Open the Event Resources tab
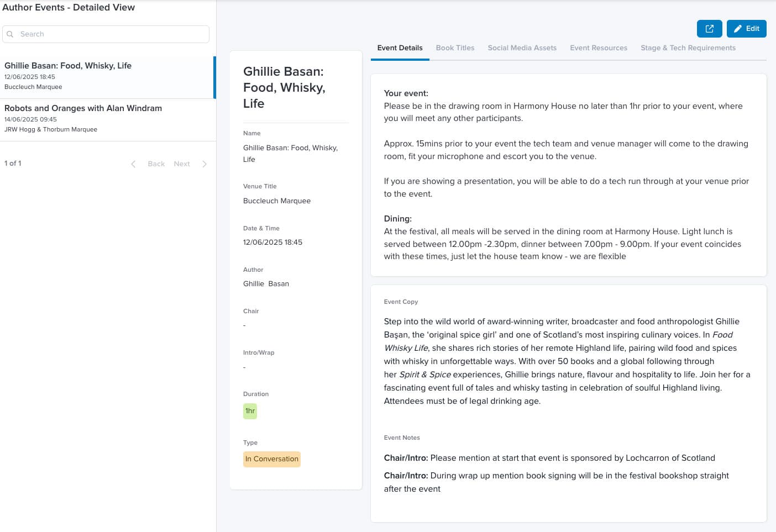This screenshot has width=776, height=532. pos(599,48)
